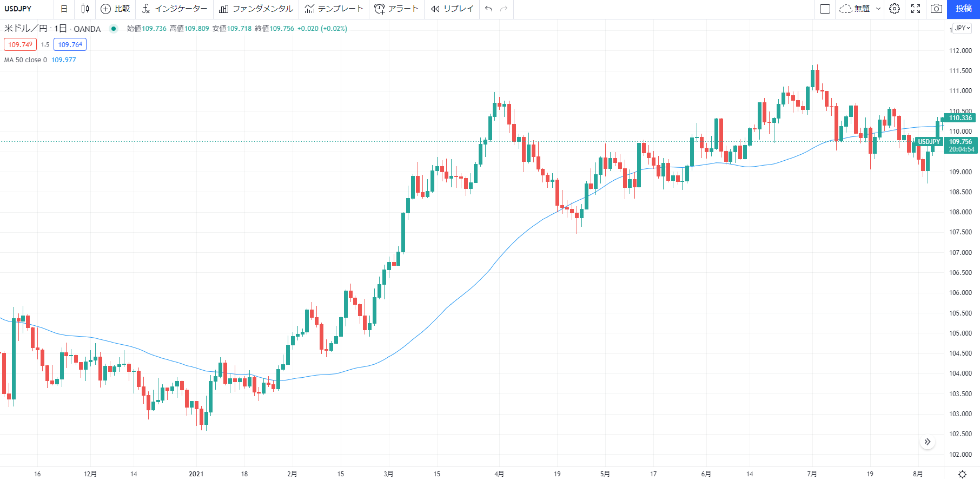Click the OANDA broker label
The image size is (980, 479).
click(87, 29)
